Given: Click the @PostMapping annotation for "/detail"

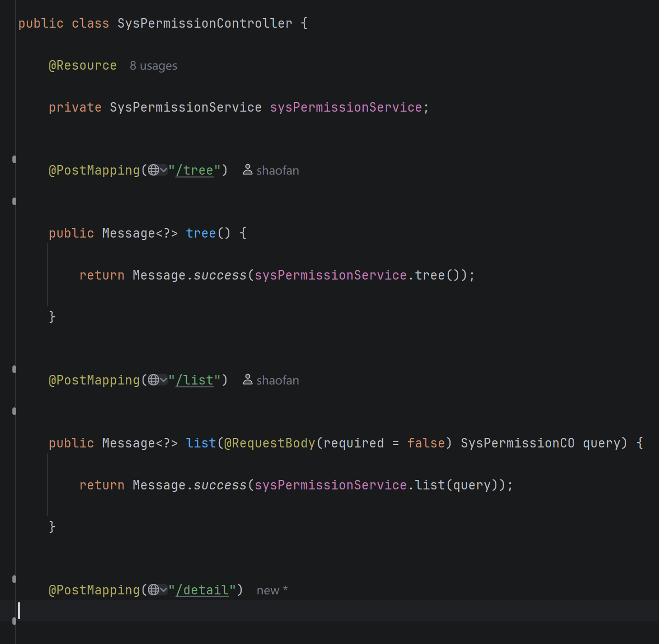Looking at the screenshot, I should click(x=94, y=590).
